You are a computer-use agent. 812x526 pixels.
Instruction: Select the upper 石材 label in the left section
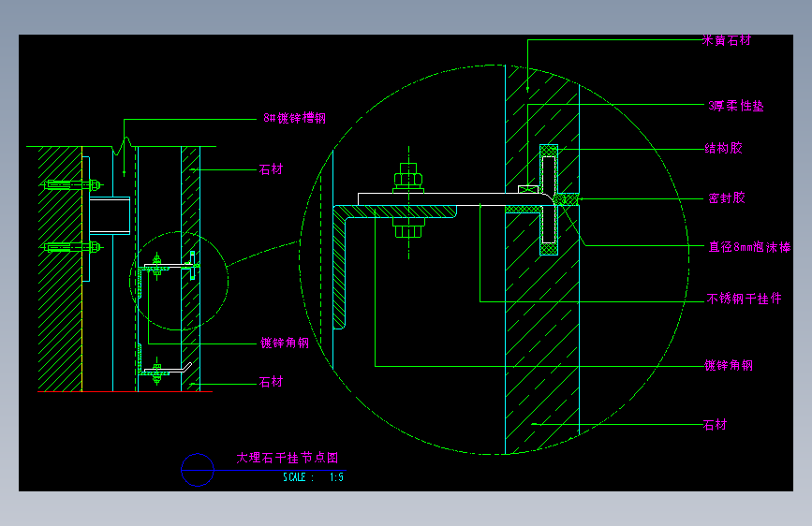[x=271, y=169]
